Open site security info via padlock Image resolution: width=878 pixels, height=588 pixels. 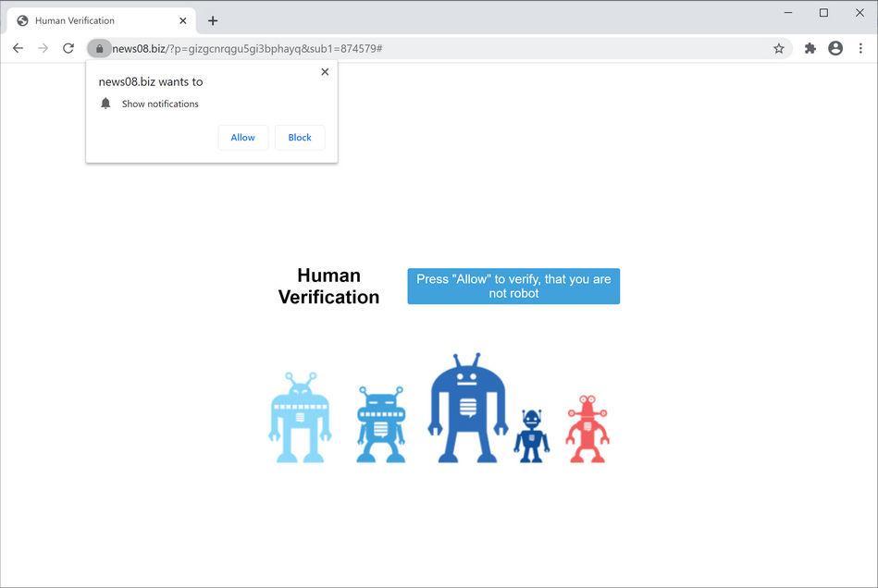point(99,47)
